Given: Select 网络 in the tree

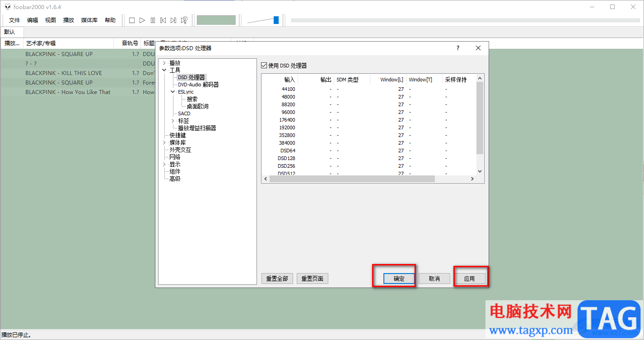Looking at the screenshot, I should [x=175, y=157].
